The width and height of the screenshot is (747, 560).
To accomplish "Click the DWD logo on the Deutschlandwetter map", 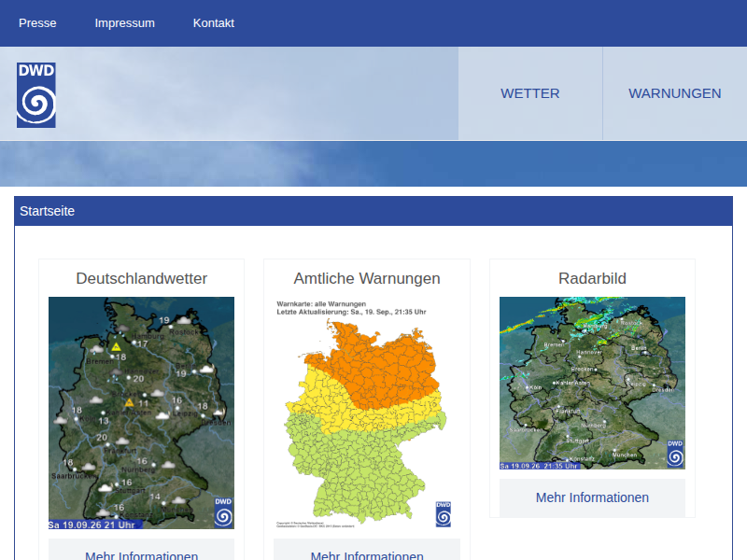I will (223, 512).
